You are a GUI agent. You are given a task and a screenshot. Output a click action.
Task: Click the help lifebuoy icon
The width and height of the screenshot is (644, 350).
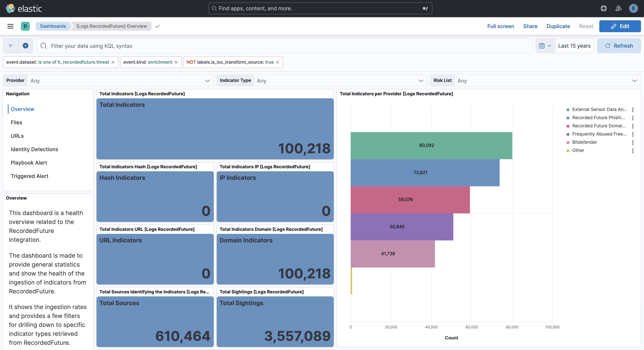tap(604, 9)
